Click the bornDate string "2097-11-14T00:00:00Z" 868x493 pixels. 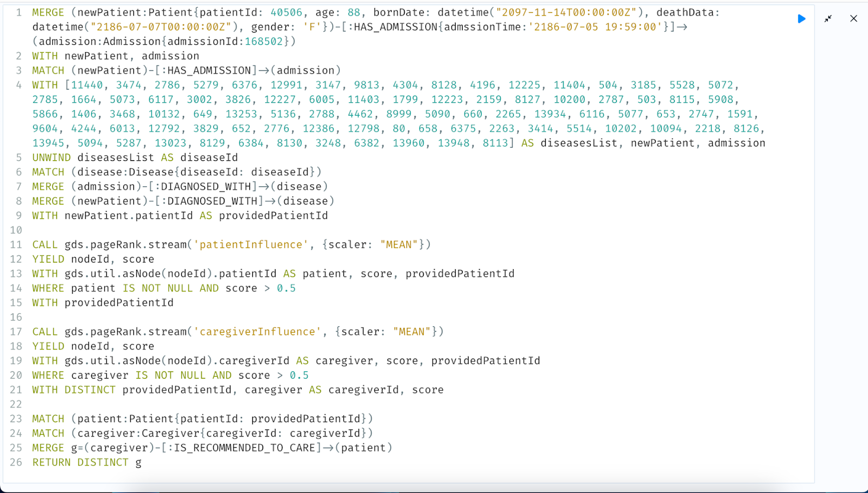click(x=566, y=12)
